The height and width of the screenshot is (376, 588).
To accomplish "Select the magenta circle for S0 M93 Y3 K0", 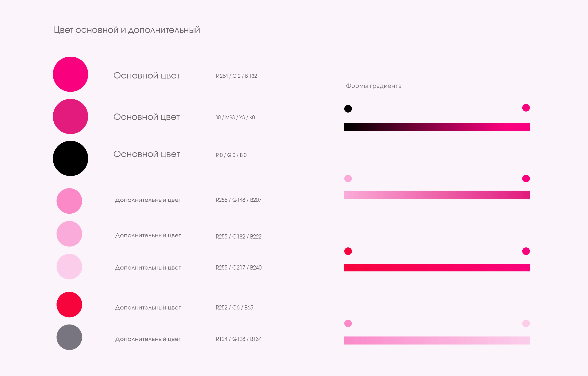I will coord(70,117).
